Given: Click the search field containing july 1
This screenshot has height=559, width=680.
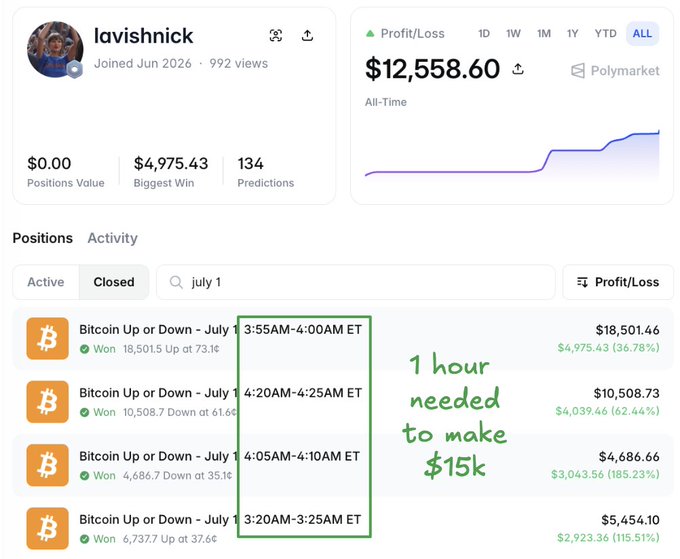Looking at the screenshot, I should click(x=356, y=282).
